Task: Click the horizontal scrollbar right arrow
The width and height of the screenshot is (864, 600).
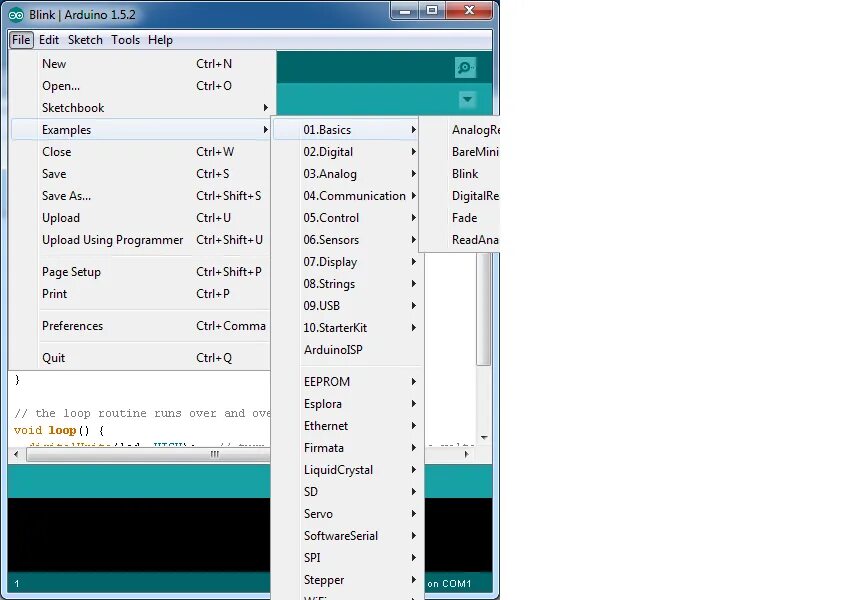Action: tap(467, 455)
